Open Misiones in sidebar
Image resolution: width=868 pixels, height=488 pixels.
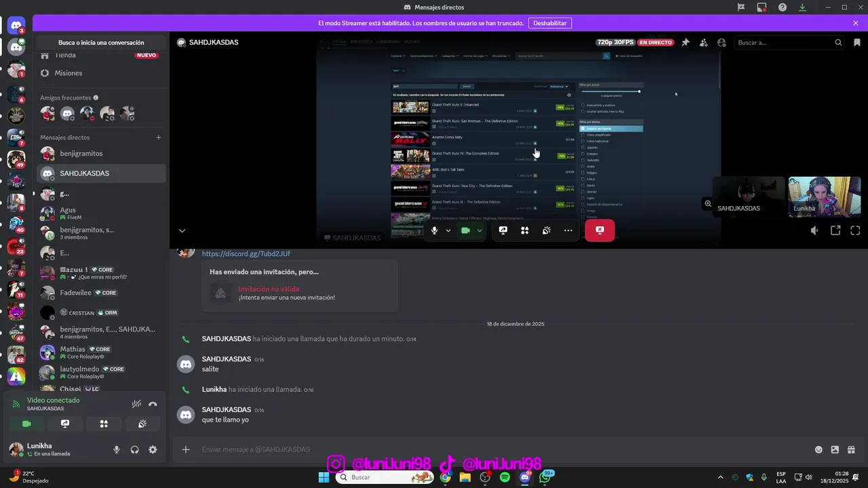[x=102, y=73]
